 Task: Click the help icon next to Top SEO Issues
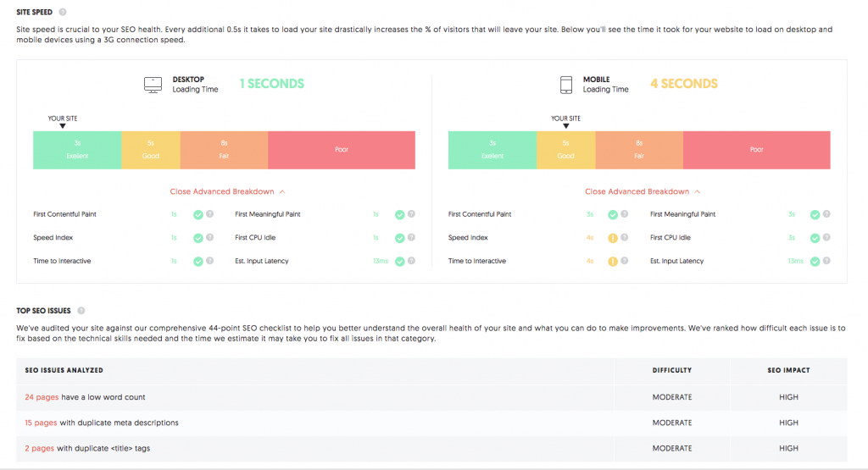click(x=81, y=311)
